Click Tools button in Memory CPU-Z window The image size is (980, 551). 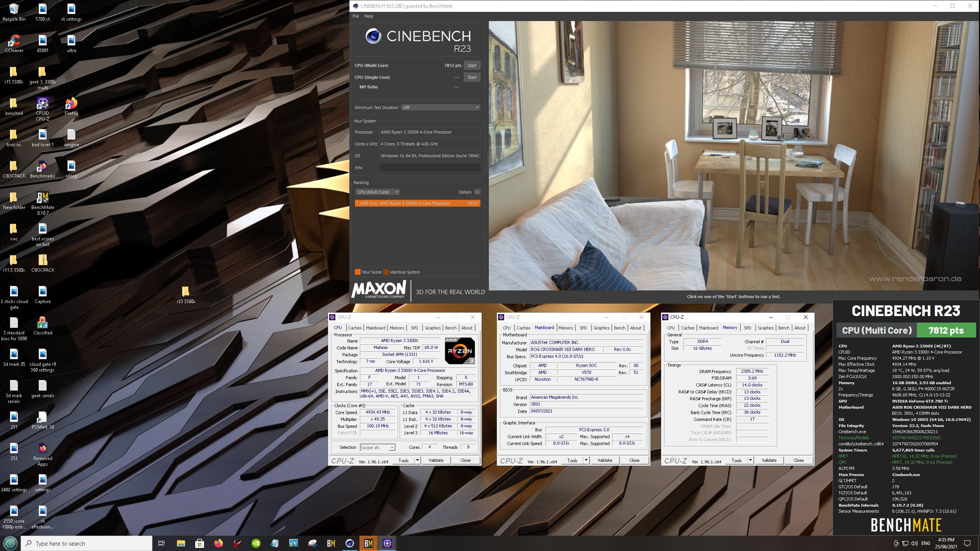[x=737, y=460]
